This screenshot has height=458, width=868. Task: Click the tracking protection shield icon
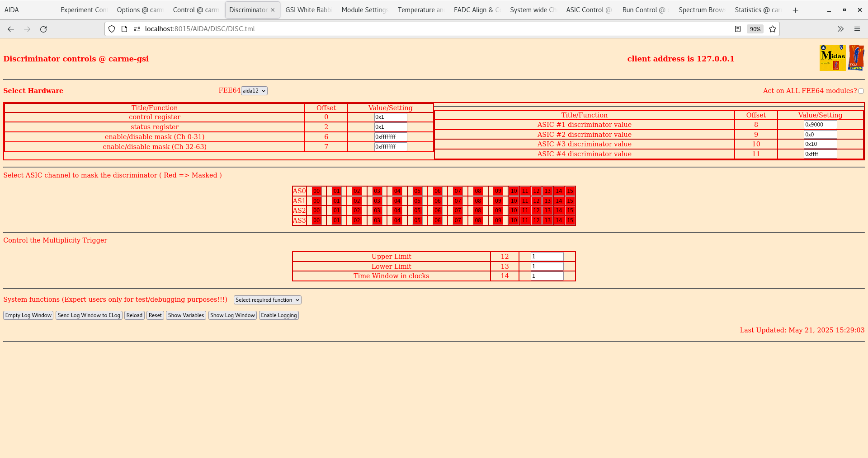pos(112,29)
